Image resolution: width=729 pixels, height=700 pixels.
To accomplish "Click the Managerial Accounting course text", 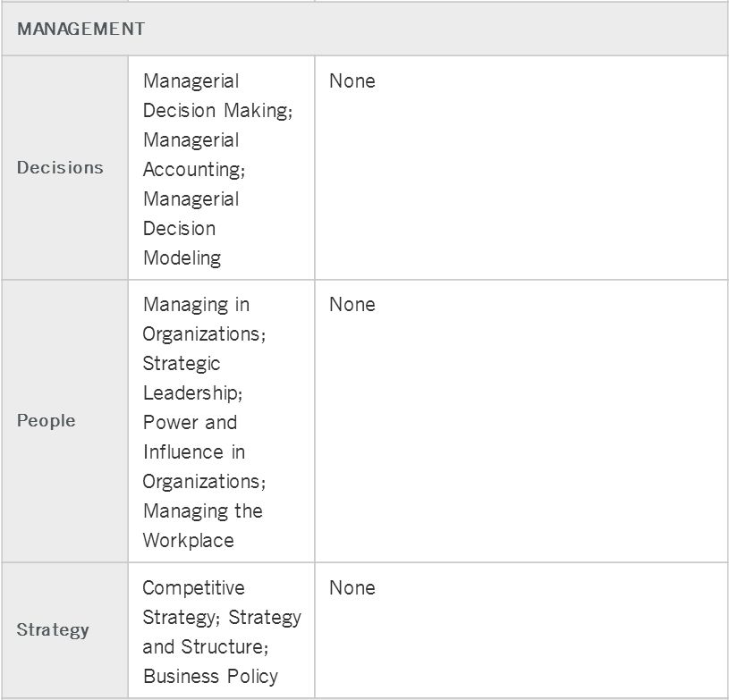I will coord(193,155).
